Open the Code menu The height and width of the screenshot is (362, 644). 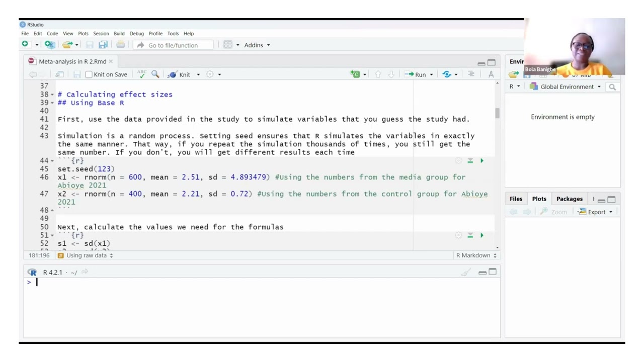52,33
